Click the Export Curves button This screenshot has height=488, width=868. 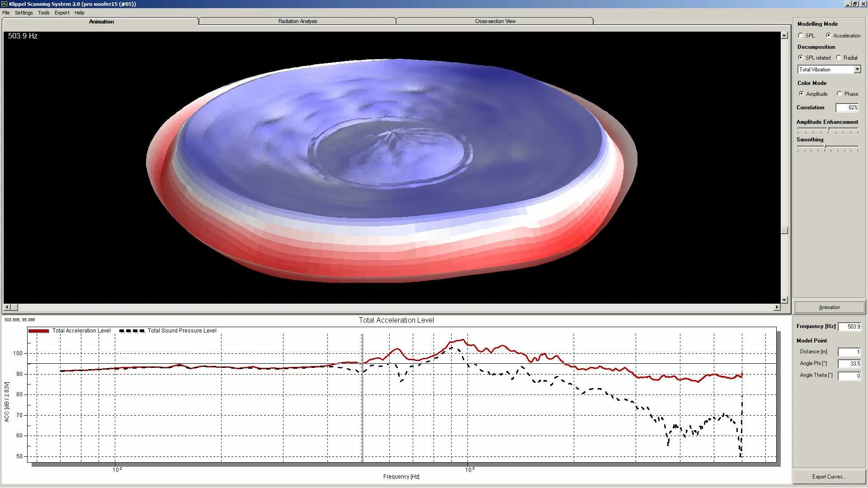click(829, 477)
